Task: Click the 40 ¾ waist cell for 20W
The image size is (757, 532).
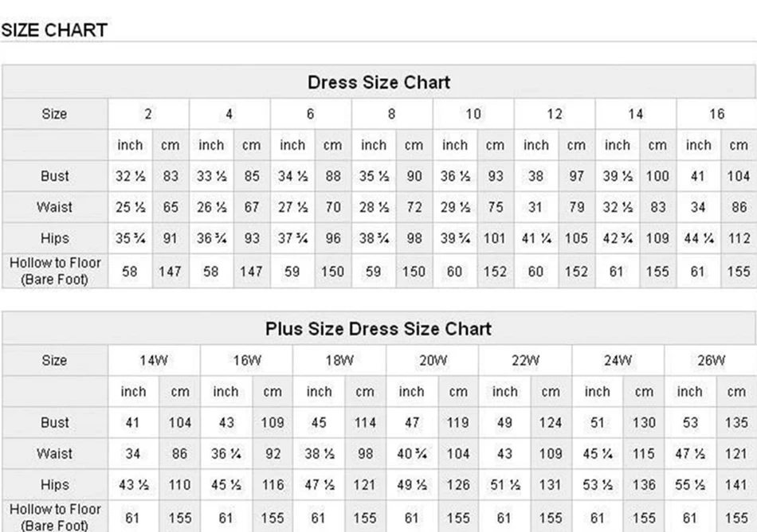Action: [x=411, y=454]
